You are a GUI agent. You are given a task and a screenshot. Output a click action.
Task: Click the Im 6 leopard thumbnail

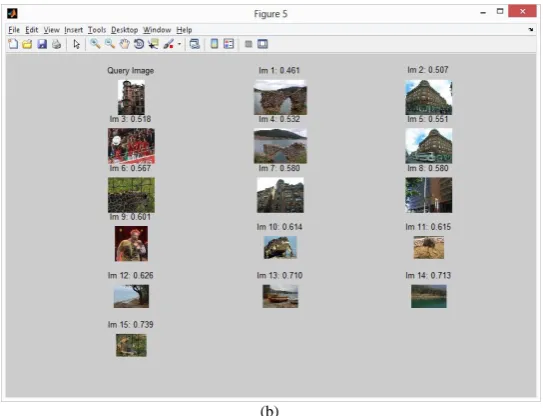[x=131, y=195]
